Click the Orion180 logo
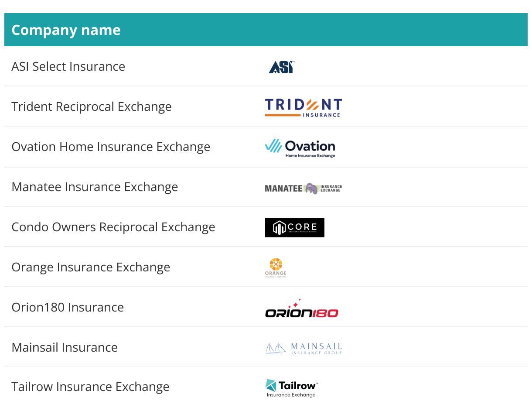The height and width of the screenshot is (411, 532). pyautogui.click(x=301, y=309)
